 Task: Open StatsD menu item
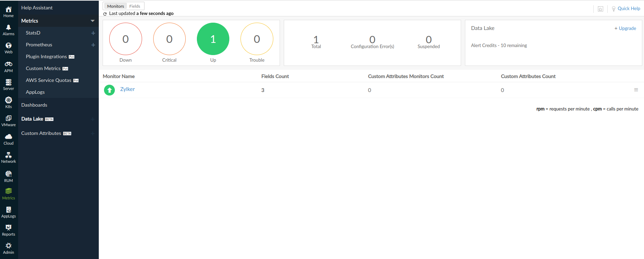pos(33,33)
